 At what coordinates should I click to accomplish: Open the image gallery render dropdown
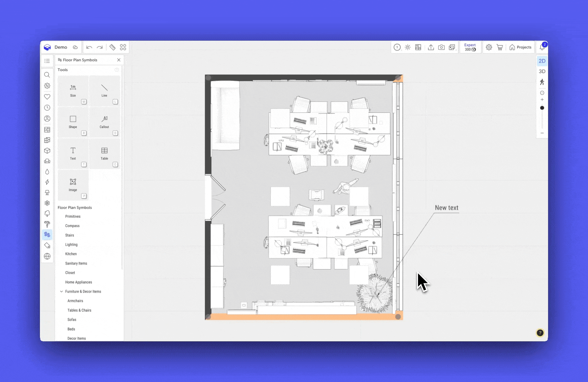(x=452, y=47)
